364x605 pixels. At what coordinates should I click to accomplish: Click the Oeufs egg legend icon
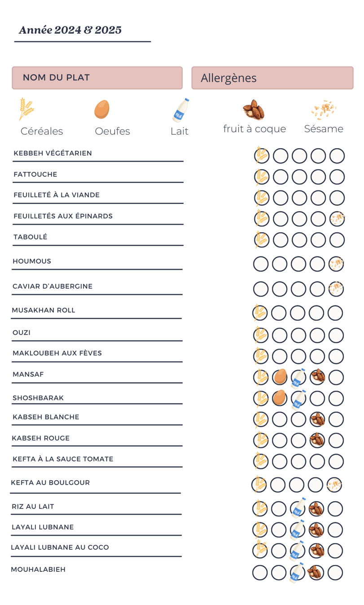coord(102,109)
